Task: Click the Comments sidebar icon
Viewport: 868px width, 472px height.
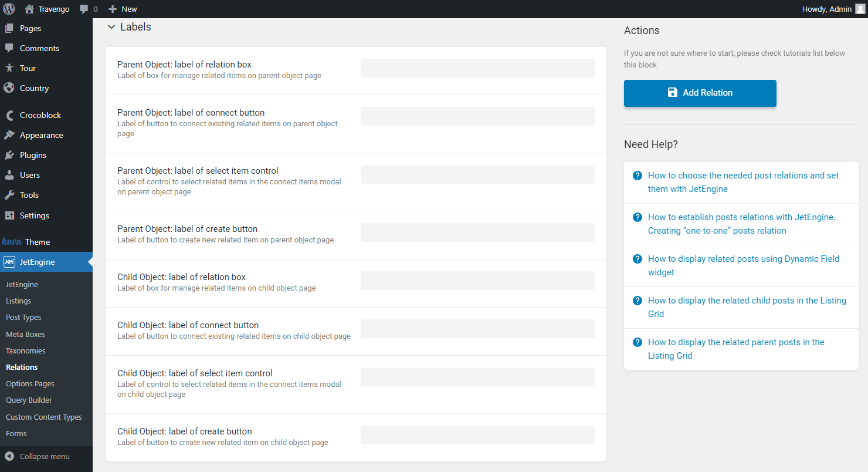Action: tap(9, 48)
